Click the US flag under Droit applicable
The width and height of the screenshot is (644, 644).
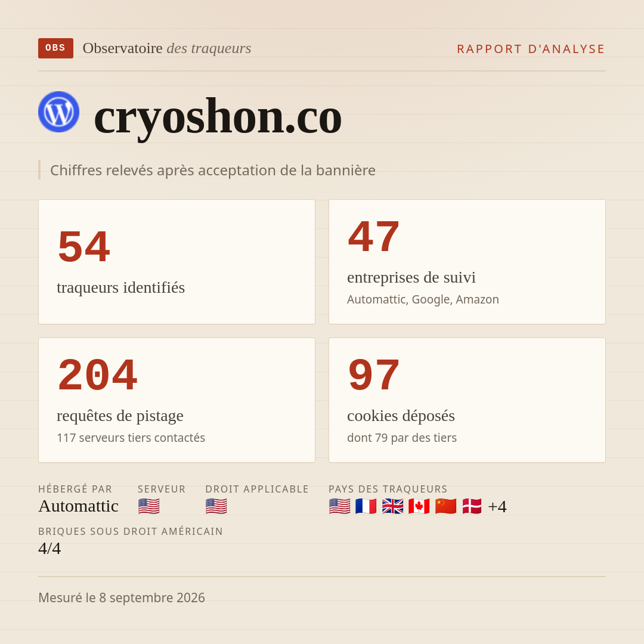[216, 506]
